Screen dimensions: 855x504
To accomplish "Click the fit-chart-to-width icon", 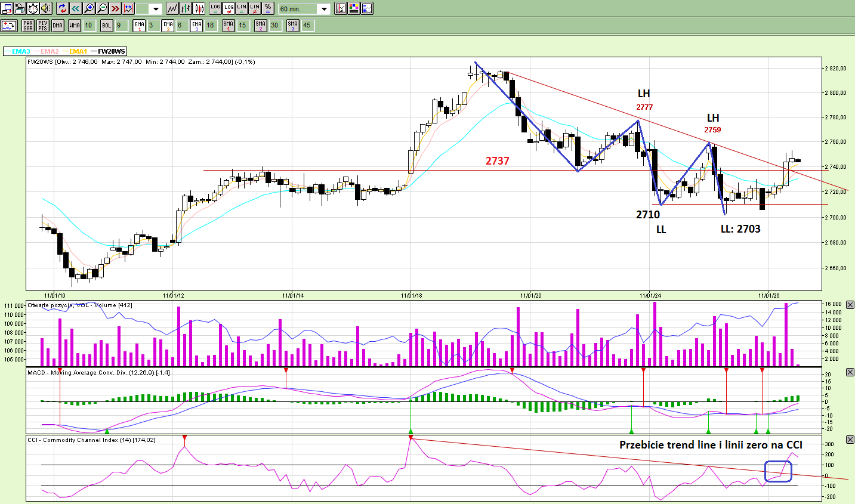I will click(128, 8).
